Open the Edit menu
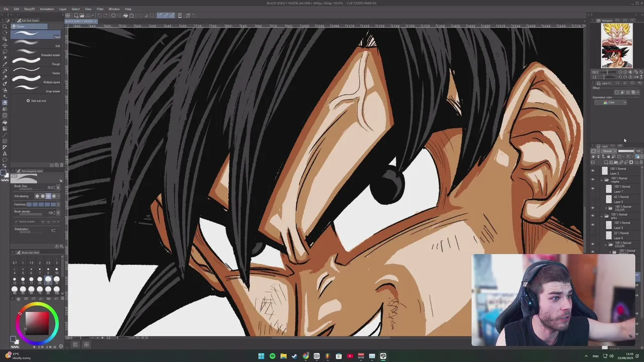The height and width of the screenshot is (362, 644). [16, 9]
